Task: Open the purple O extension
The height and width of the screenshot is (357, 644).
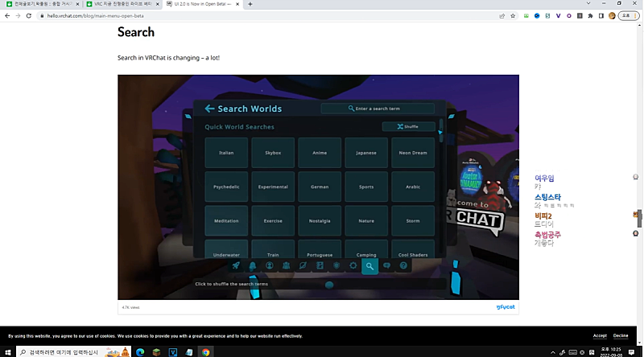Action: point(569,16)
